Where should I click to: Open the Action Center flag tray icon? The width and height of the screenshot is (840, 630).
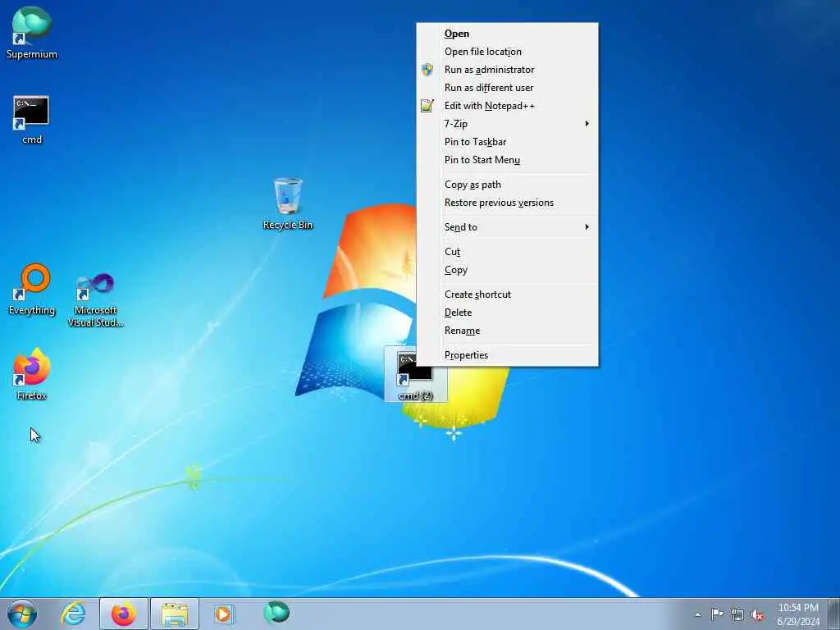coord(717,614)
